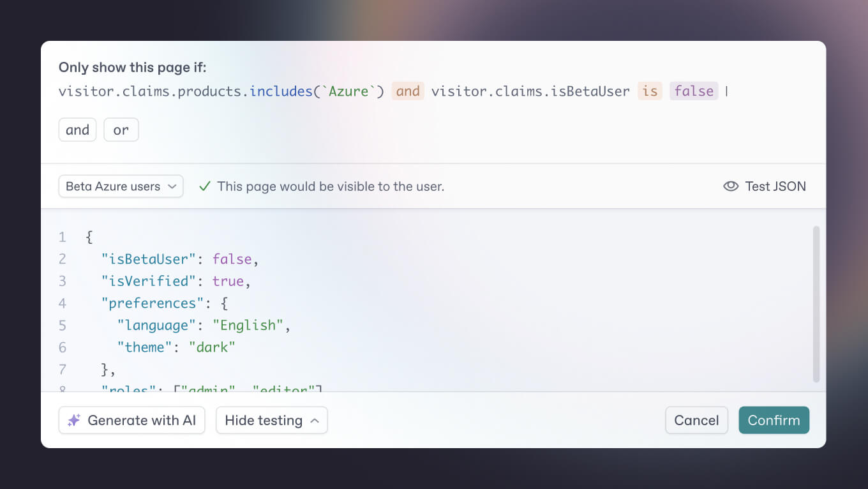Viewport: 868px width, 489px height.
Task: Click the `Azure` string in the expression
Action: tap(348, 91)
